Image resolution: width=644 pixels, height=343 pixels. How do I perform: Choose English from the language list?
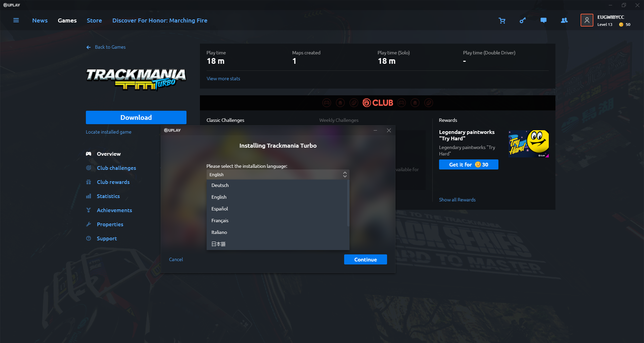click(278, 197)
